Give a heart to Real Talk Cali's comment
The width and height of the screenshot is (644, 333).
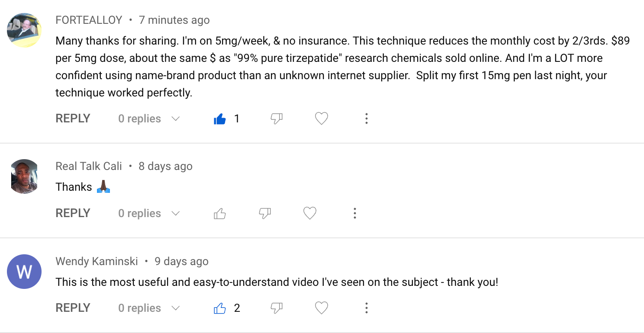[x=310, y=213]
